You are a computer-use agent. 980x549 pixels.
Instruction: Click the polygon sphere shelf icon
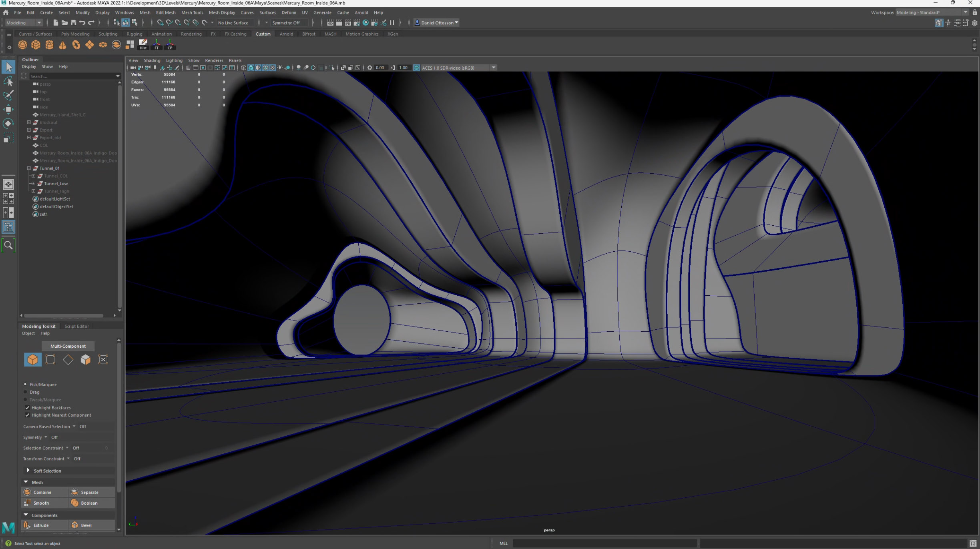click(x=22, y=45)
